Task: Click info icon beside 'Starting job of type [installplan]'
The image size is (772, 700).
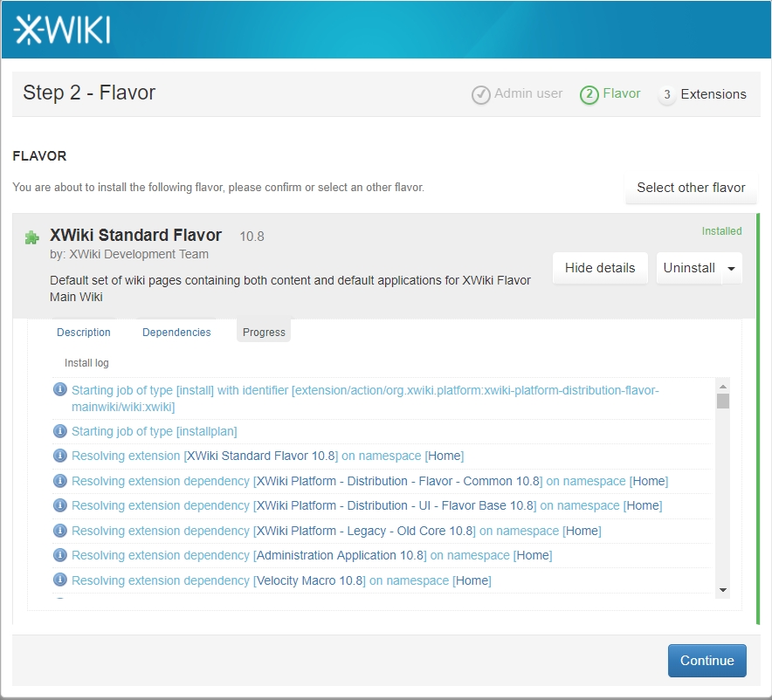Action: click(60, 431)
